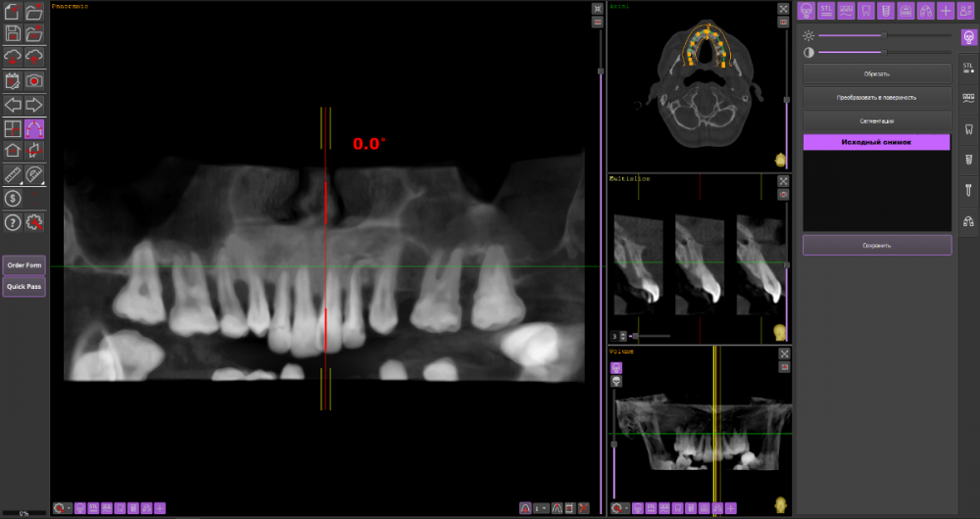Select the tooth icon in right sidebar

[968, 128]
